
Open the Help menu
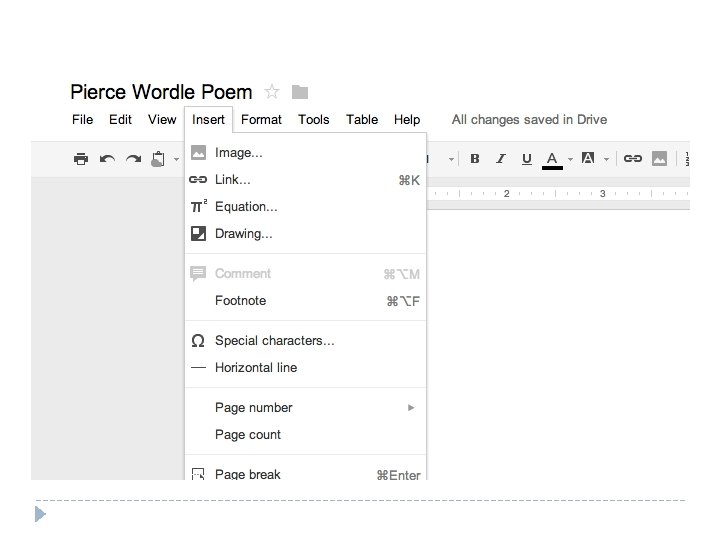point(407,120)
